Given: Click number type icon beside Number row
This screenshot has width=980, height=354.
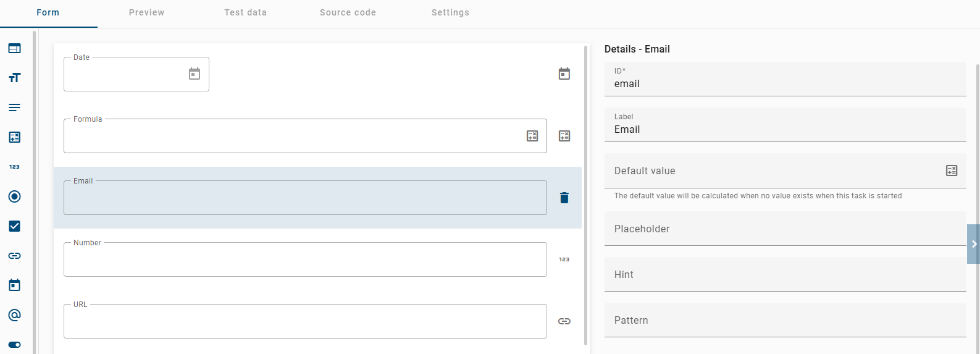Looking at the screenshot, I should (564, 259).
